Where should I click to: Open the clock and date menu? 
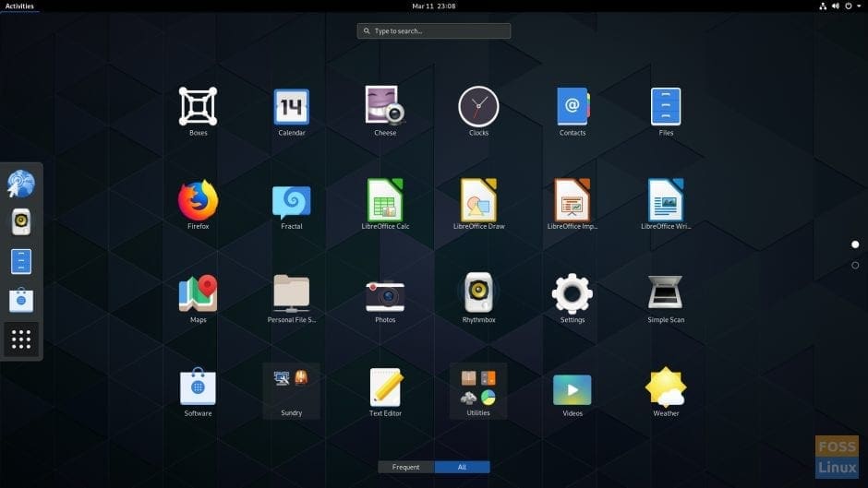pos(433,6)
